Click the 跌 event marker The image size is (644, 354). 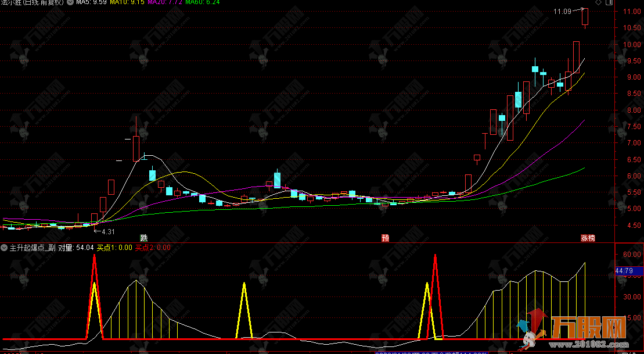click(x=143, y=238)
